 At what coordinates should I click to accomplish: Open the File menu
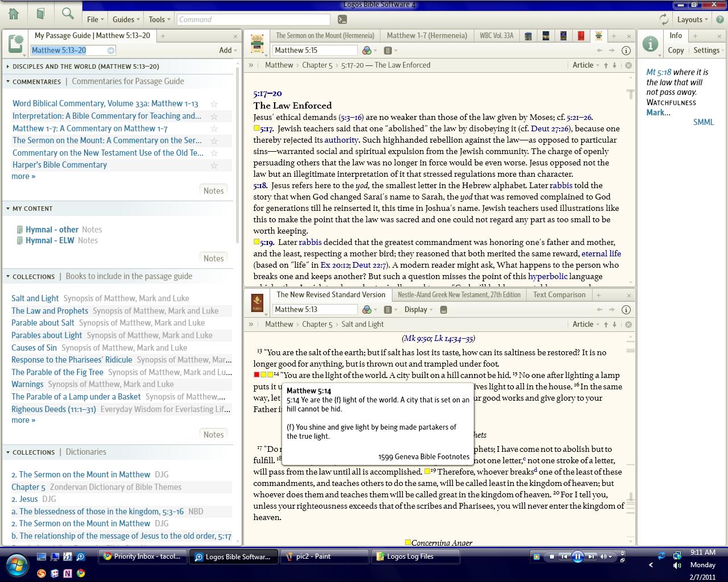pos(95,19)
